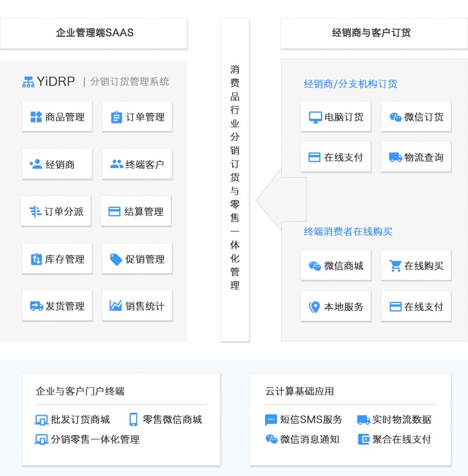Select the 微信商城 label
The height and width of the screenshot is (476, 468).
[344, 266]
